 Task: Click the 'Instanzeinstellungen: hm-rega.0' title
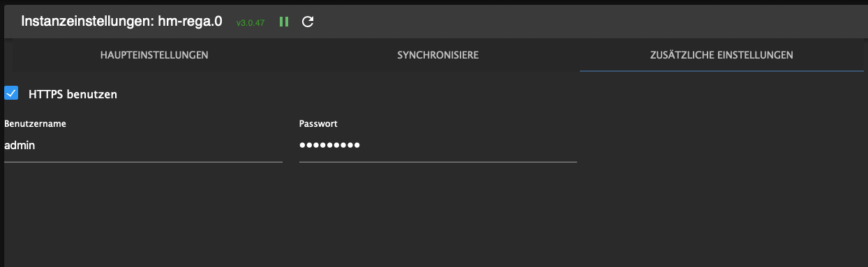121,22
